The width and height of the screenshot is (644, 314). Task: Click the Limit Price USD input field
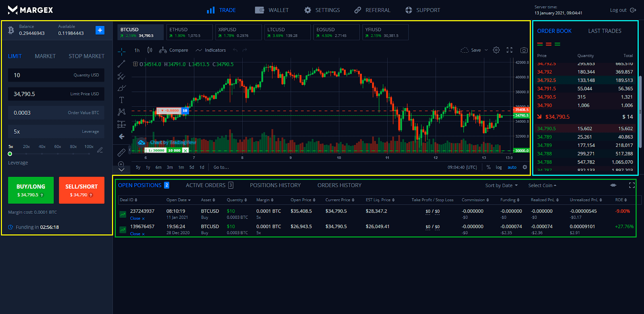[x=56, y=94]
